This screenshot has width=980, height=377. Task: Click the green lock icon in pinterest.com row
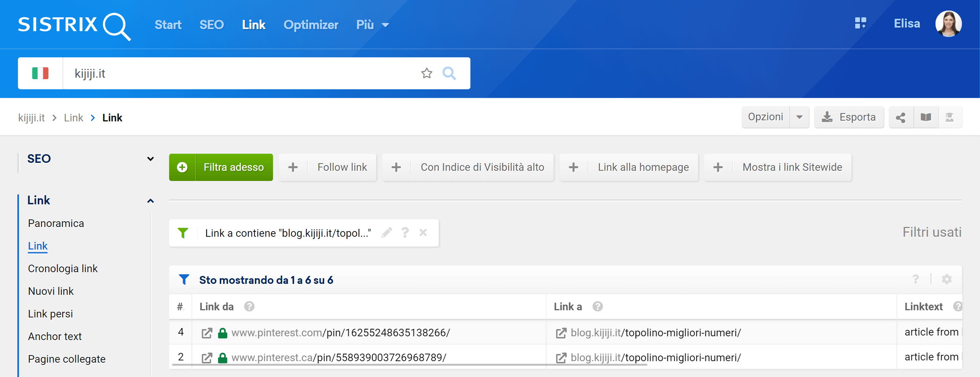click(x=222, y=333)
